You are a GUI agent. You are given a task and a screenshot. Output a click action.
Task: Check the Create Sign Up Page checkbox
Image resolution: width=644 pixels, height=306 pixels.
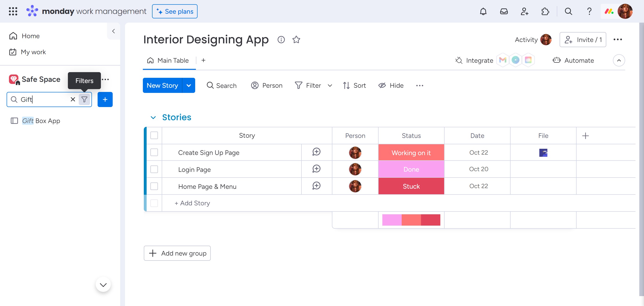(x=154, y=152)
